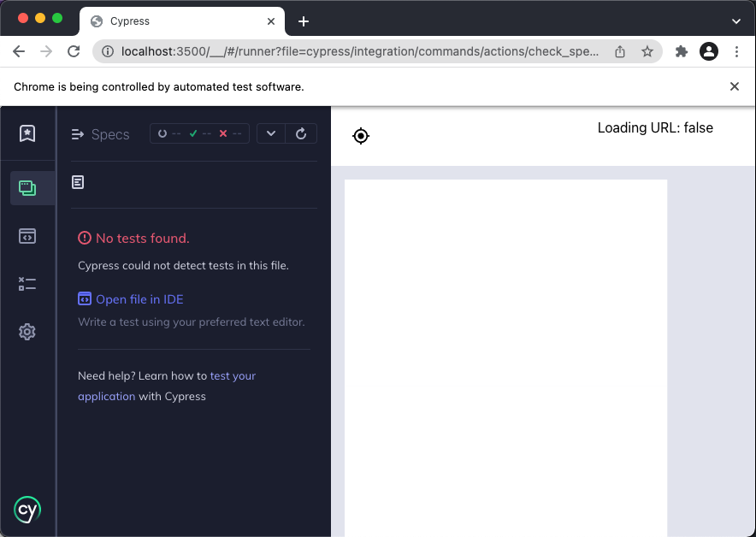Click the globe favicon on Cypress tab

97,21
